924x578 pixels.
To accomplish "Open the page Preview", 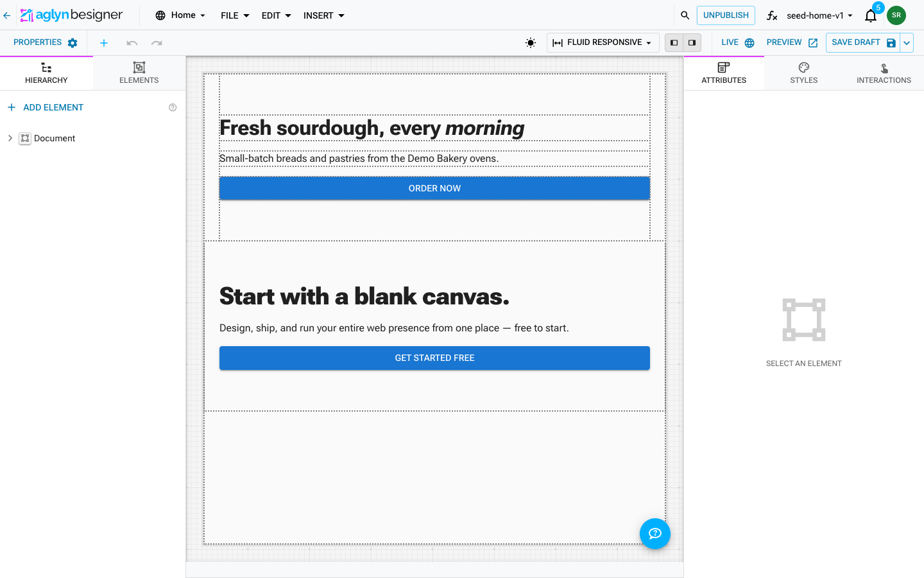I will (x=792, y=43).
